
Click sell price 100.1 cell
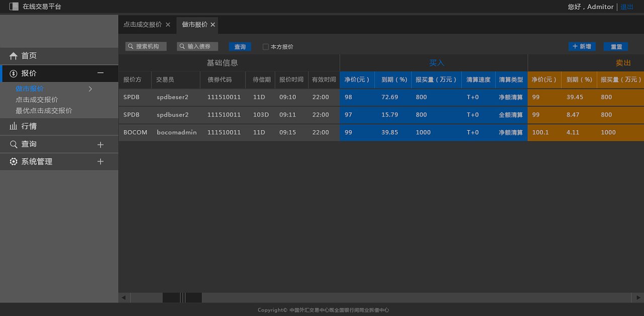click(x=540, y=132)
